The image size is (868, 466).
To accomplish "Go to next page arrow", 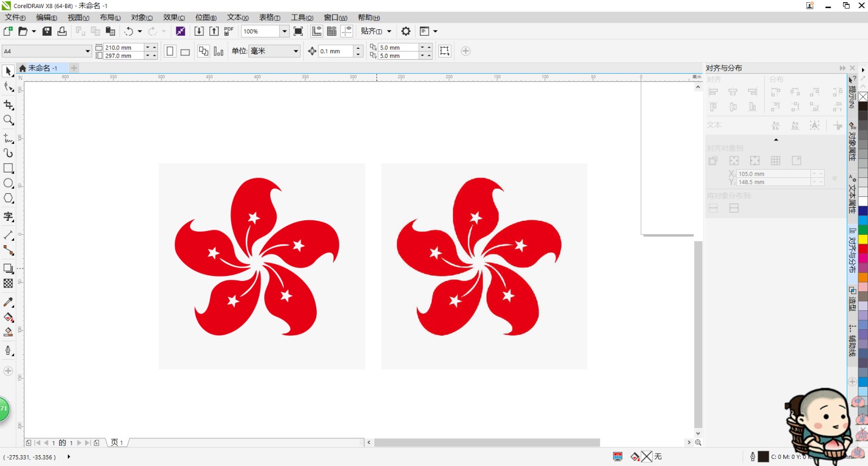I will pos(79,443).
